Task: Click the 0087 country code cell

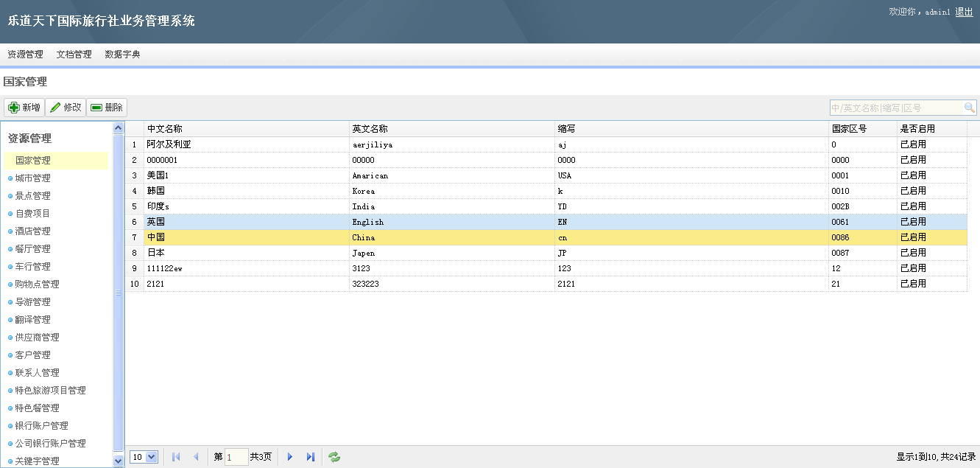Action: pos(863,253)
